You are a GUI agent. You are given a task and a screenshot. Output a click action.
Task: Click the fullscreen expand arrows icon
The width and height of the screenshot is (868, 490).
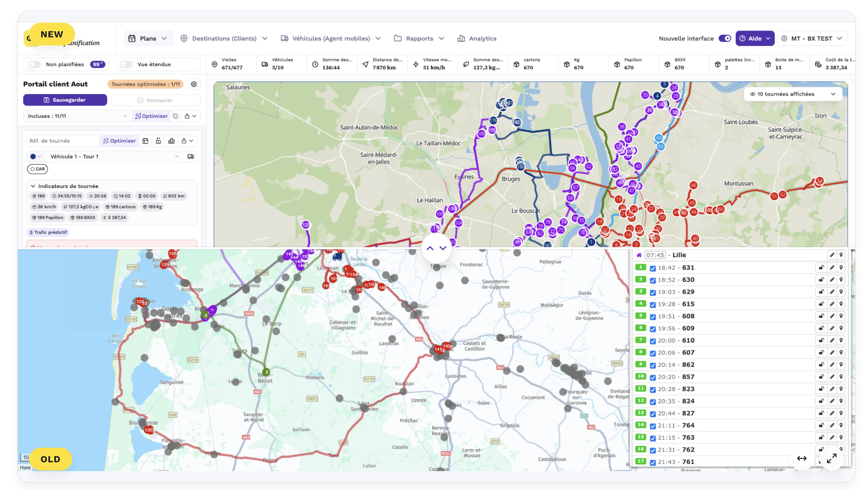tap(831, 459)
